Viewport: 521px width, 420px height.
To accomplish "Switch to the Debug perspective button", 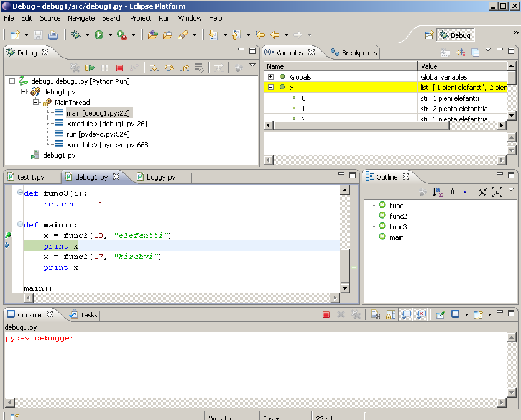I will 455,35.
